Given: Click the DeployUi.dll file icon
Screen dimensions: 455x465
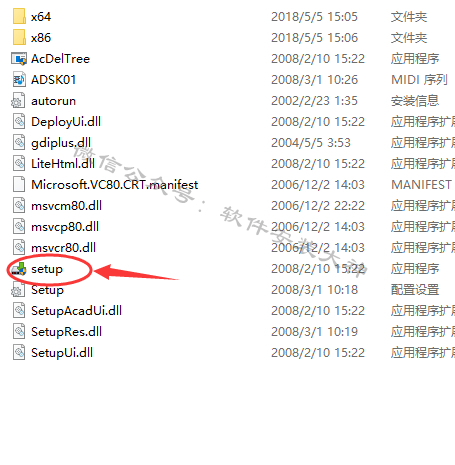Looking at the screenshot, I should tap(19, 122).
